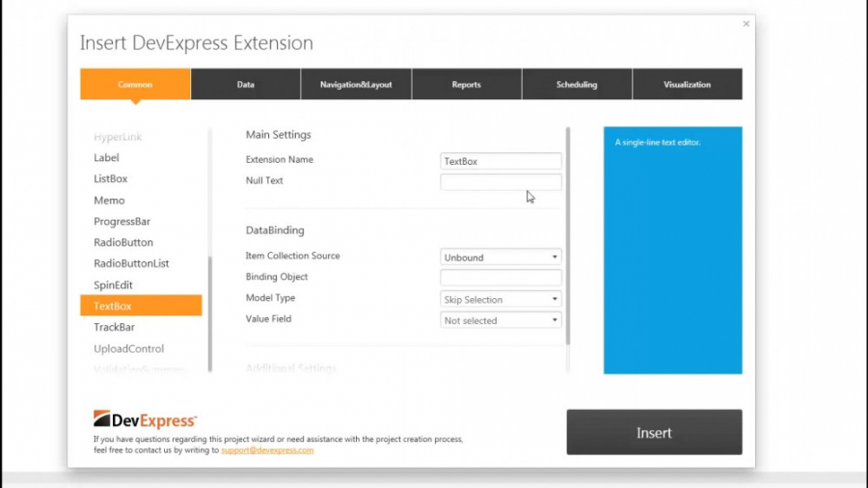Select the Visualization tab
Image resolution: width=868 pixels, height=488 pixels.
pyautogui.click(x=687, y=84)
